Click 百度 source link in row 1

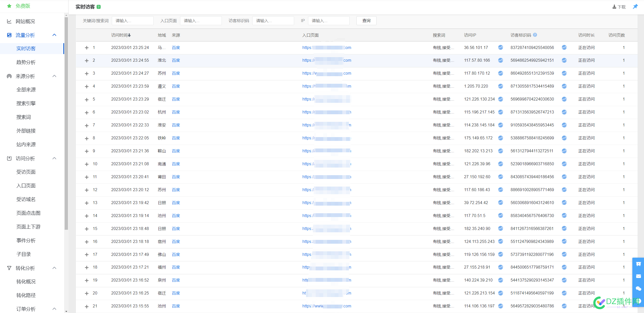click(x=176, y=47)
